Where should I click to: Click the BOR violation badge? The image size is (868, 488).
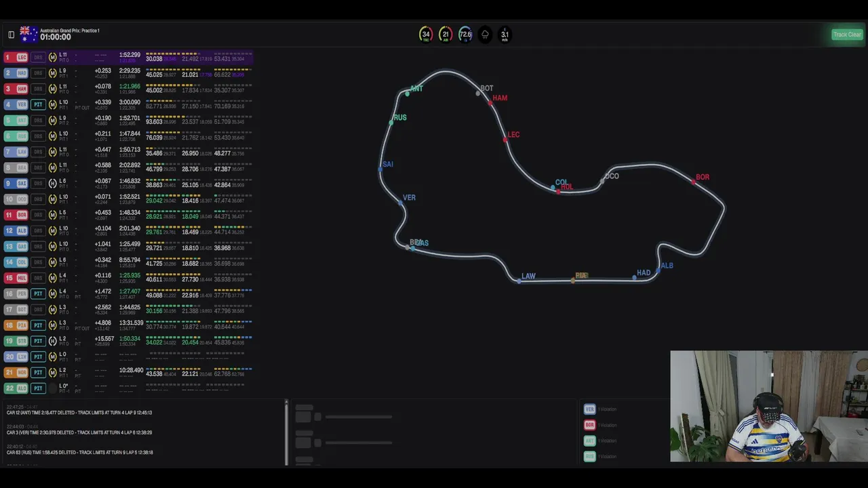point(589,425)
